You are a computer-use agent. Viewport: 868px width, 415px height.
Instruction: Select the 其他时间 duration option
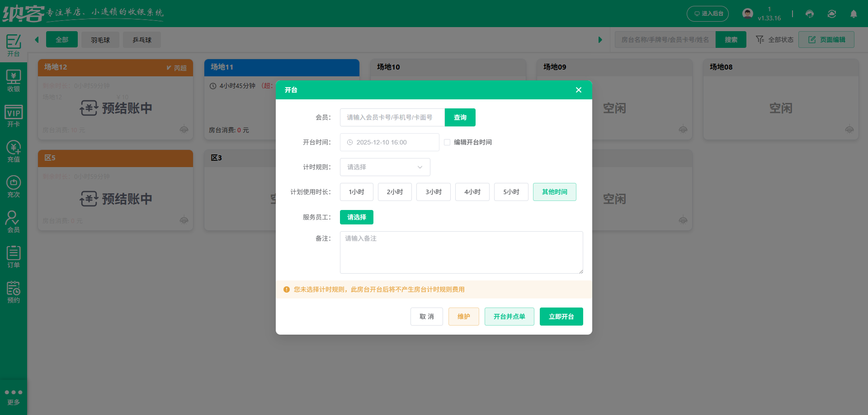click(554, 191)
